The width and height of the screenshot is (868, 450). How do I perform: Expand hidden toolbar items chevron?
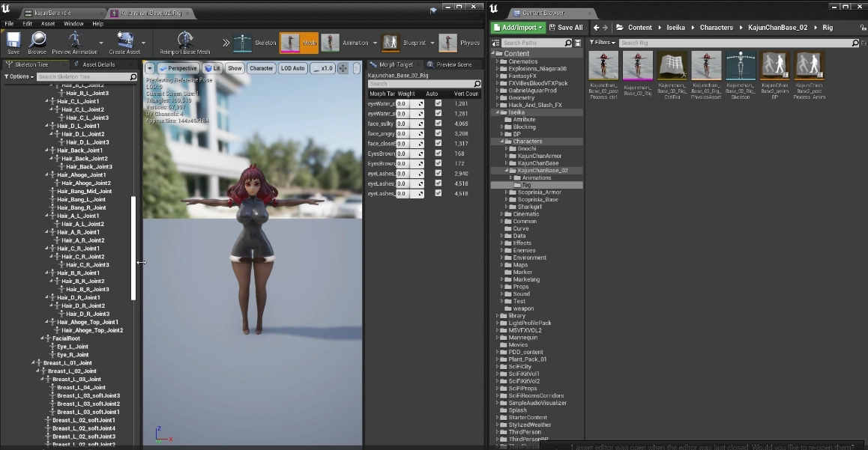pos(226,43)
